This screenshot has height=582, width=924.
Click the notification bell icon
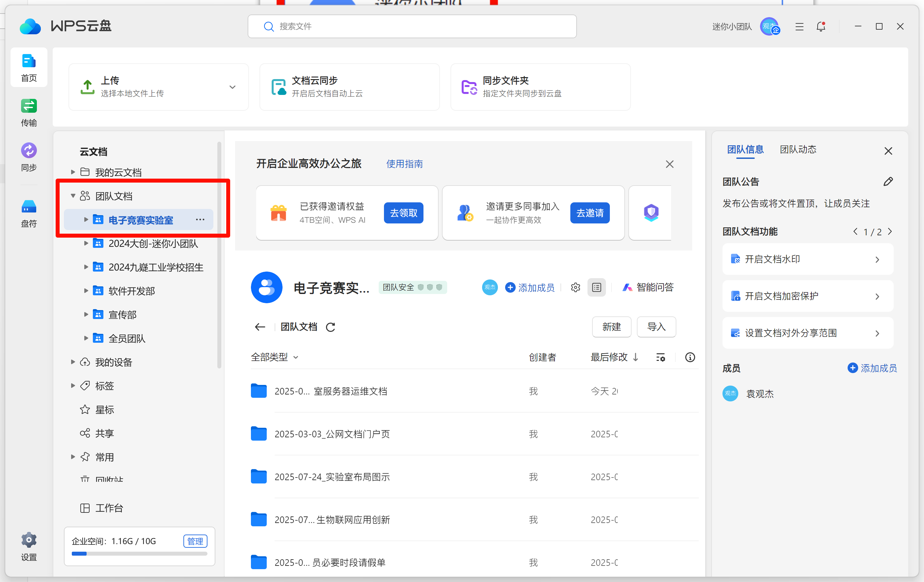point(820,26)
